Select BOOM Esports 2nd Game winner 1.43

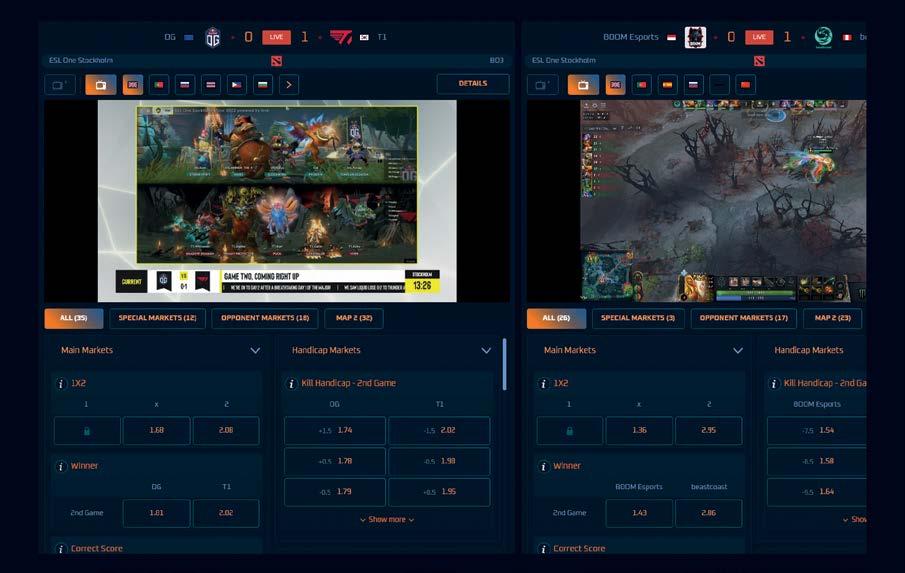pos(639,513)
